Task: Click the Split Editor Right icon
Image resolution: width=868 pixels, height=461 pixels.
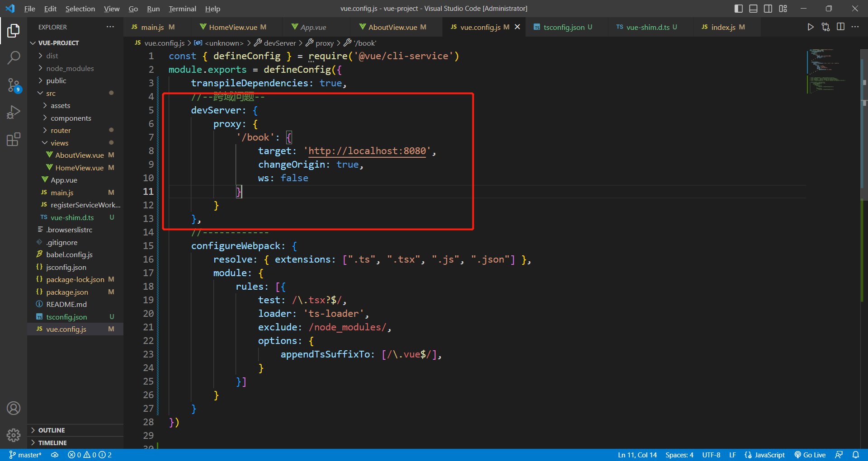Action: (840, 27)
